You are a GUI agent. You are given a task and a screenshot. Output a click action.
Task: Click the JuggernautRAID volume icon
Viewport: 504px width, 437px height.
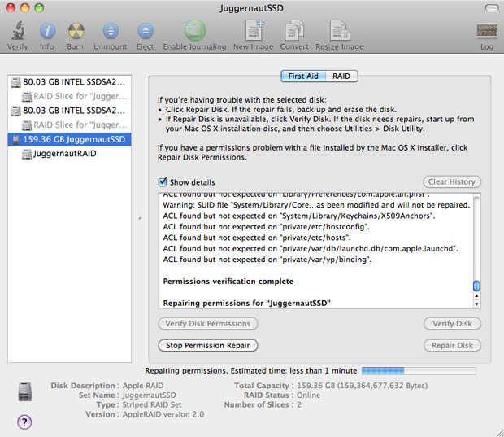click(27, 154)
